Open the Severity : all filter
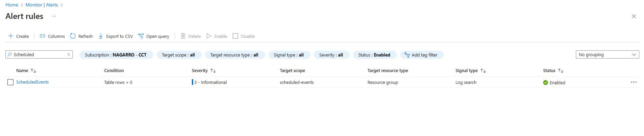This screenshot has width=644, height=136. point(331,55)
